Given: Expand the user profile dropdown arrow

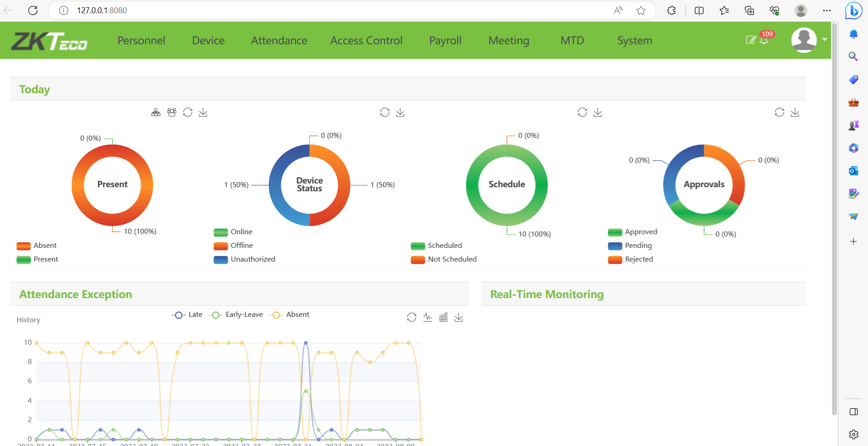Looking at the screenshot, I should point(825,40).
